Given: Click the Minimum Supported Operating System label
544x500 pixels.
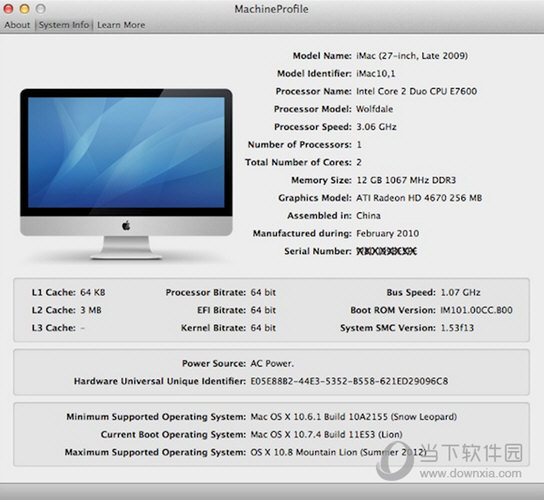Looking at the screenshot, I should coord(156,417).
